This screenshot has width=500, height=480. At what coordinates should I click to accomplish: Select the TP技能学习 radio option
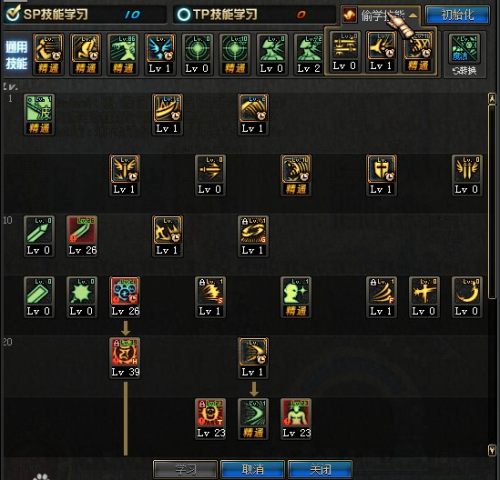tap(184, 14)
